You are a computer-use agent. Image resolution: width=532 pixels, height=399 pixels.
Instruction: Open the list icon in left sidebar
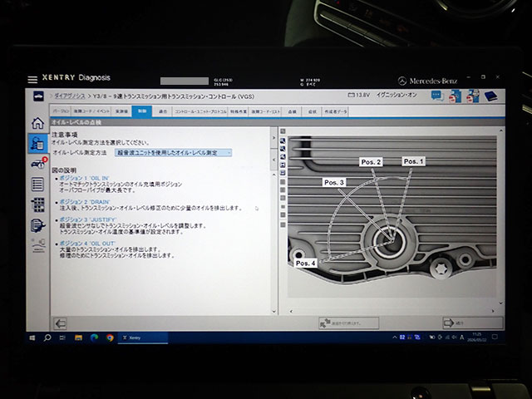coord(37,185)
